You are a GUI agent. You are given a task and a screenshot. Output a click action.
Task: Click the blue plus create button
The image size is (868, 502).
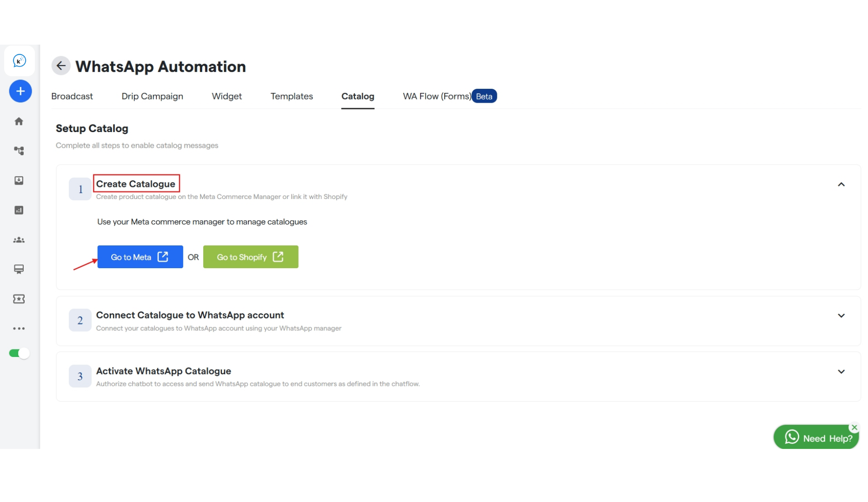coord(20,91)
